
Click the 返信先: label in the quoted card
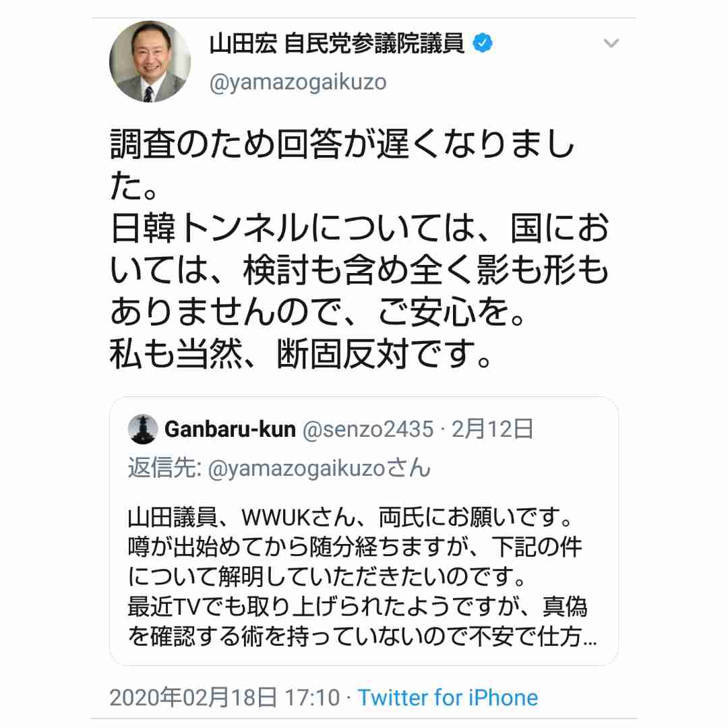click(164, 468)
